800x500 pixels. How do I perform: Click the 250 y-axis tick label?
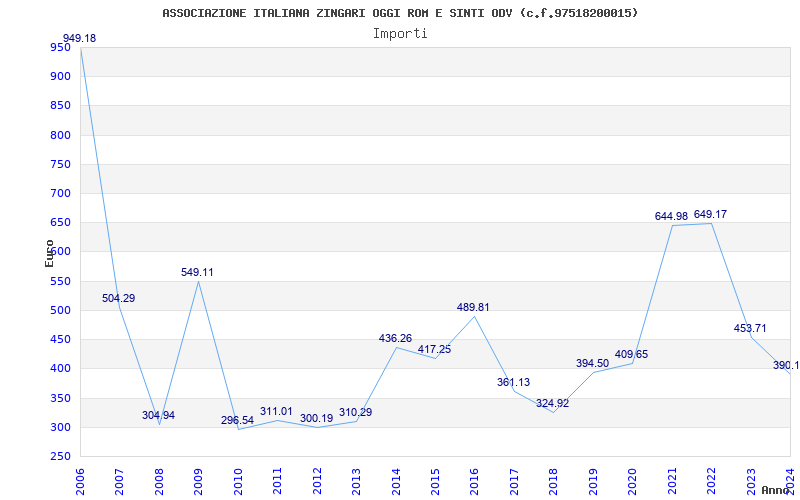pos(60,456)
